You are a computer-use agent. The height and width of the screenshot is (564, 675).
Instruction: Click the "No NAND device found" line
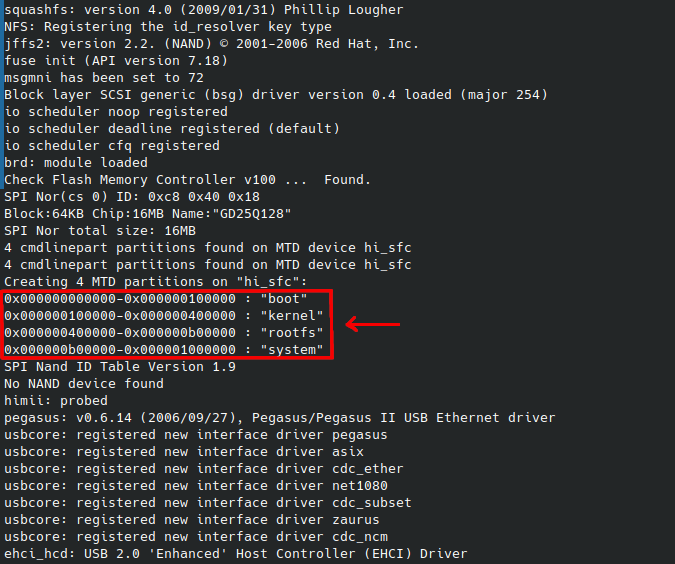click(84, 384)
